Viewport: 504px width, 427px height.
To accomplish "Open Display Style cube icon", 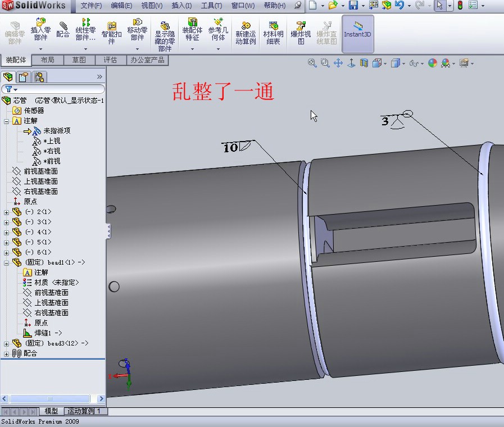I will point(396,63).
